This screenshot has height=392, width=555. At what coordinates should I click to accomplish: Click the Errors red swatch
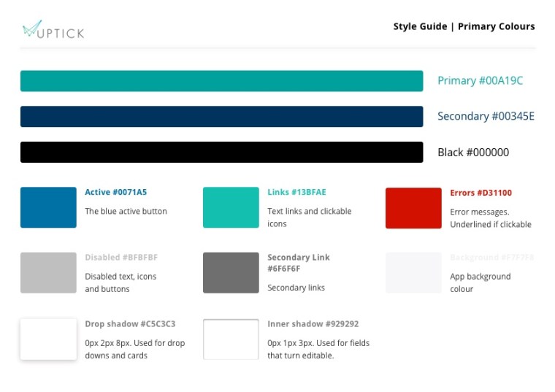pos(413,207)
